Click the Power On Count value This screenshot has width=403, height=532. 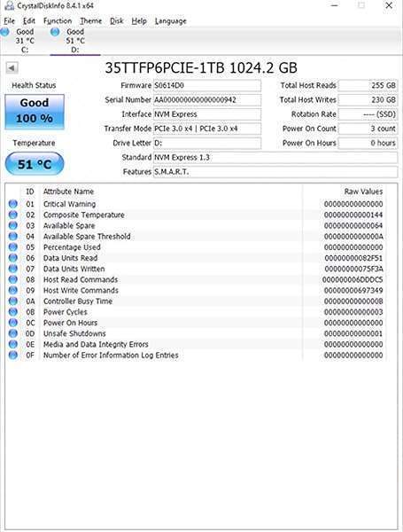coord(368,129)
